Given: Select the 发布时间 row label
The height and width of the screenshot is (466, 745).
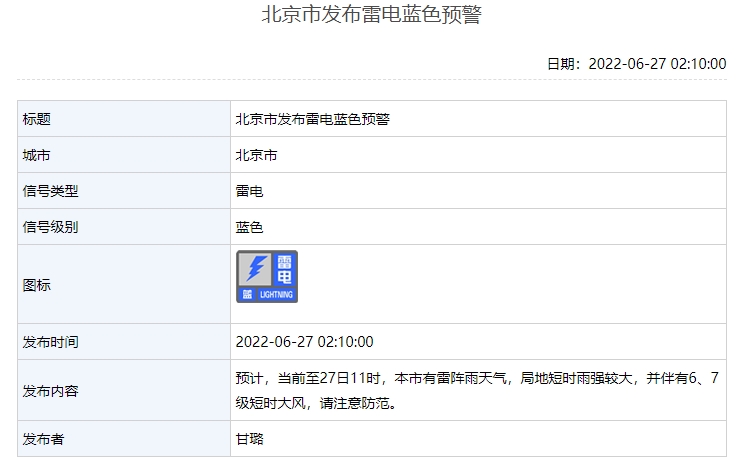Looking at the screenshot, I should [50, 342].
